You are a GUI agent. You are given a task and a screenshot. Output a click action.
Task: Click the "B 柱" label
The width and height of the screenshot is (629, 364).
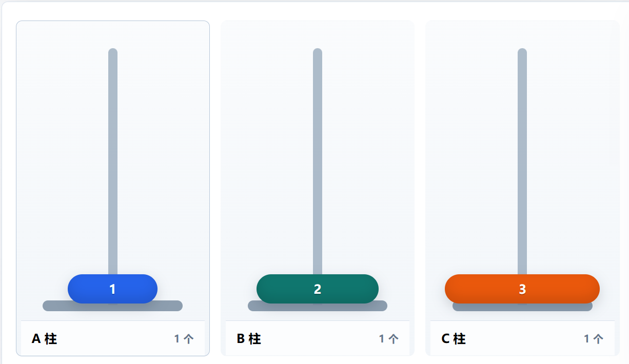point(249,339)
